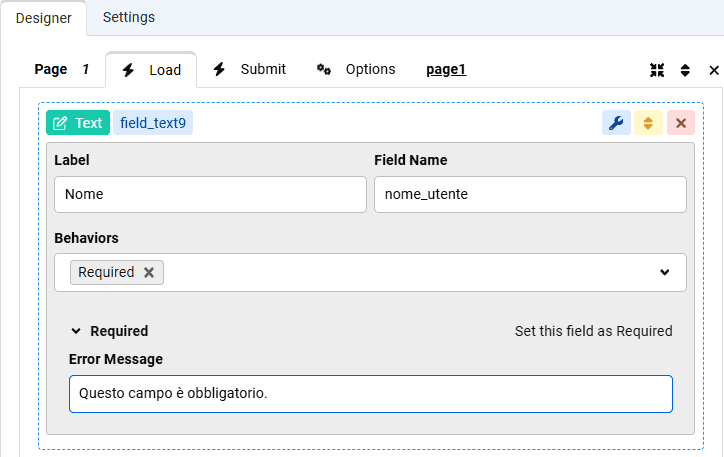The height and width of the screenshot is (457, 724).
Task: Click the page reorder up-down arrows icon
Action: coord(685,70)
